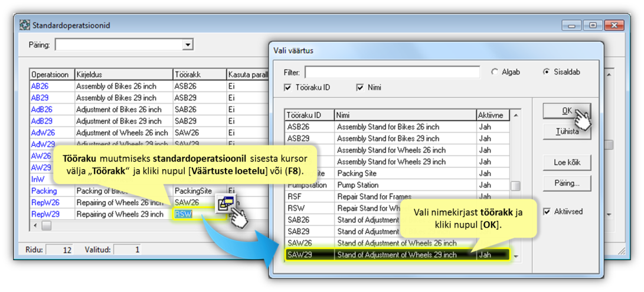Click the value list scroll down arrow
Image resolution: width=644 pixels, height=292 pixels.
pos(515,257)
